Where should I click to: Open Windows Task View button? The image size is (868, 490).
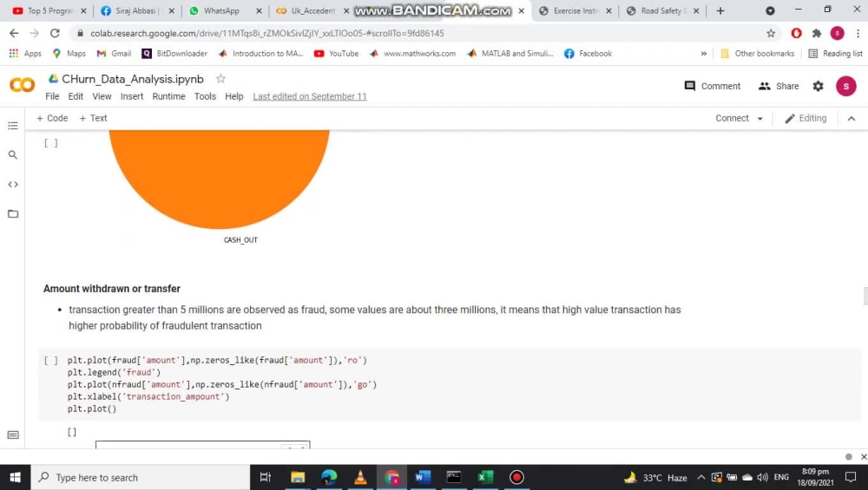coord(266,477)
